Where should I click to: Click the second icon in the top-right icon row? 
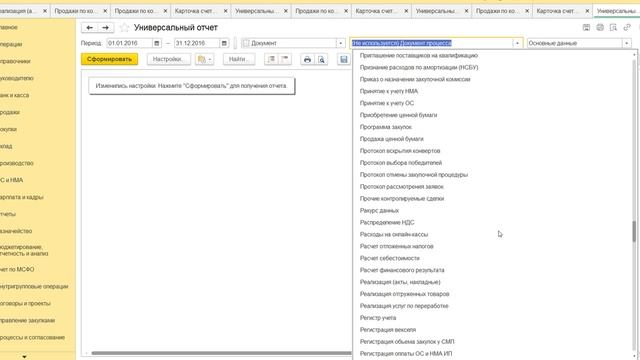[x=600, y=27]
